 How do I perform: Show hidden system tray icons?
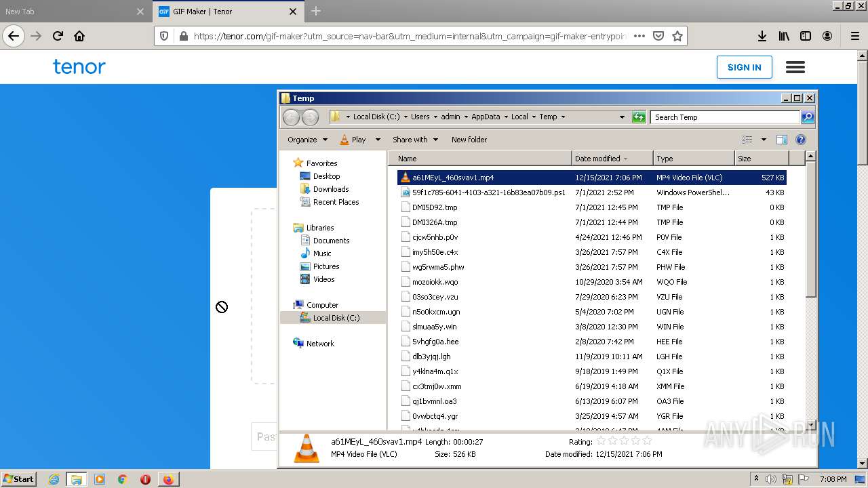coord(756,479)
